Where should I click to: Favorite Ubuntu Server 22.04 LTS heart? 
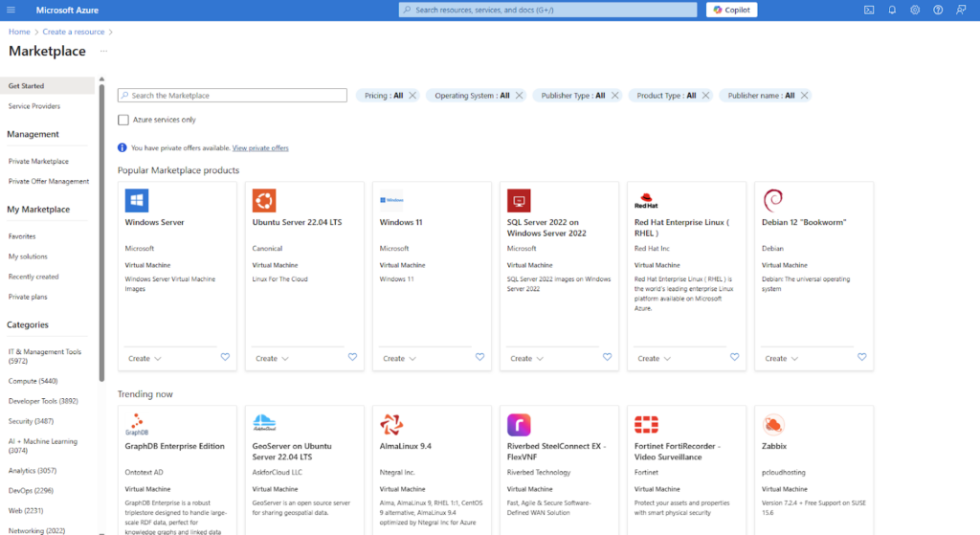pos(352,357)
